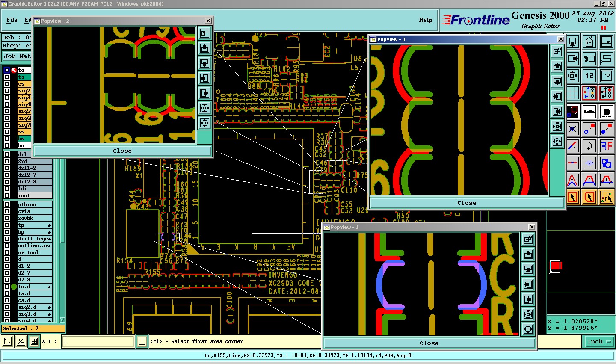Click the exclamation mark icon beside XY field
This screenshot has height=364, width=616.
point(142,341)
